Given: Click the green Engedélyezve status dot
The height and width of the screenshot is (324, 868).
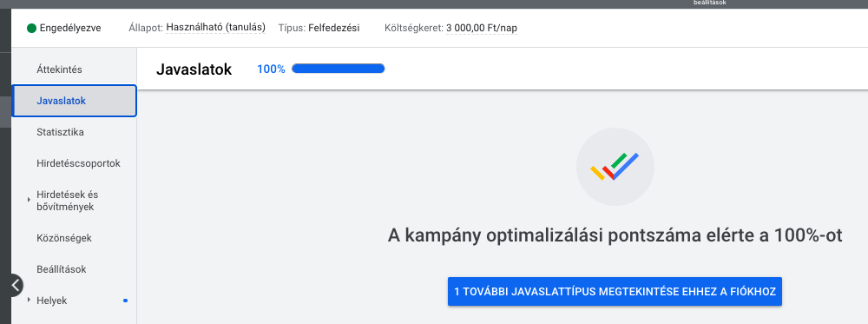Looking at the screenshot, I should coord(31,28).
